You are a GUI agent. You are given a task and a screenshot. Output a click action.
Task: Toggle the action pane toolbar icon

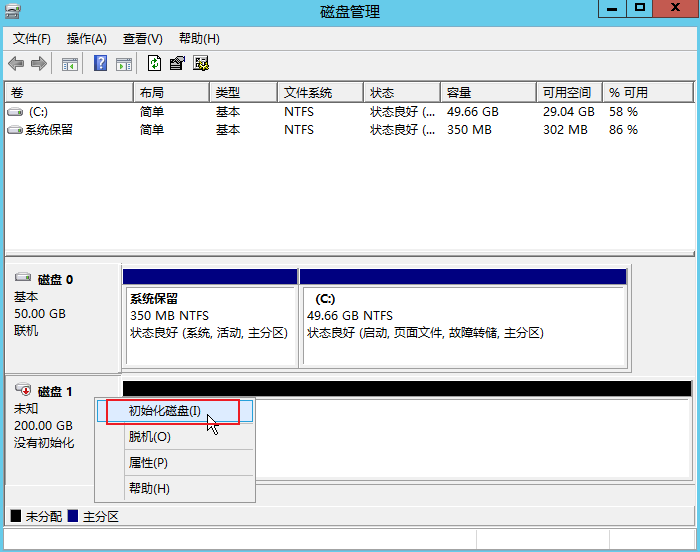[x=123, y=64]
